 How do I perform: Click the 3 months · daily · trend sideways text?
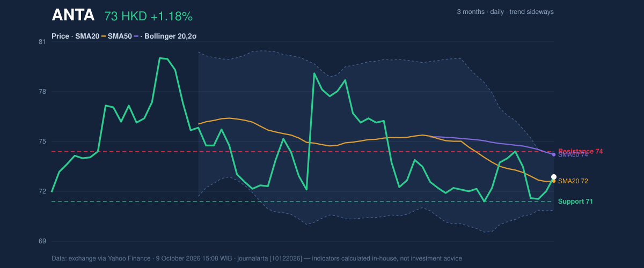tap(505, 12)
